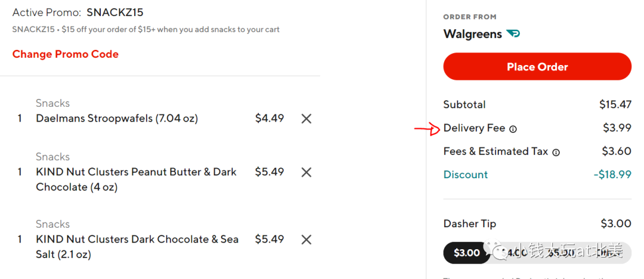Show Delivery Fee info tooltip
The height and width of the screenshot is (279, 644).
pos(513,129)
